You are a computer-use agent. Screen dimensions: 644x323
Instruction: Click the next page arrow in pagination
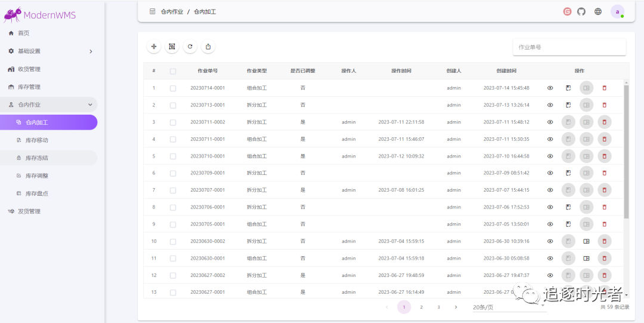456,307
